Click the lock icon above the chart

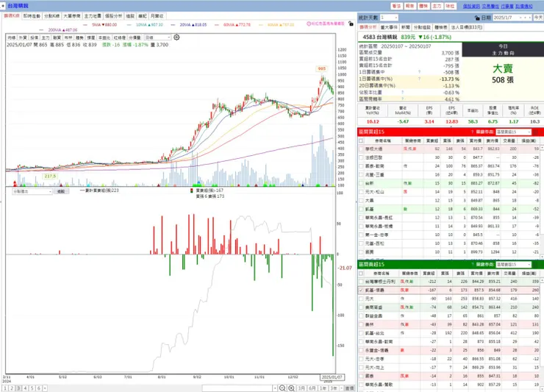351,24
